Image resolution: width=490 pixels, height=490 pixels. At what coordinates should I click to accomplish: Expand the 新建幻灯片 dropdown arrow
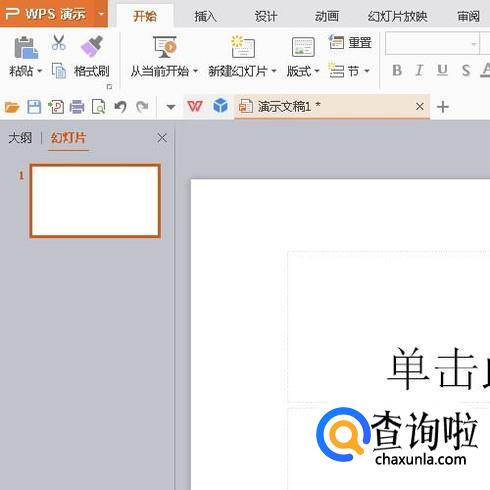pyautogui.click(x=274, y=71)
